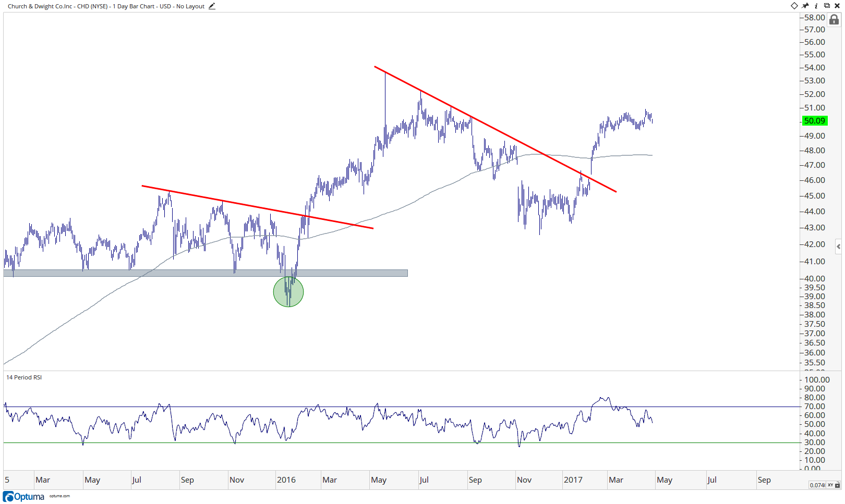Image resolution: width=845 pixels, height=504 pixels.
Task: Click the gray horizontal support zone bar
Action: [x=206, y=273]
